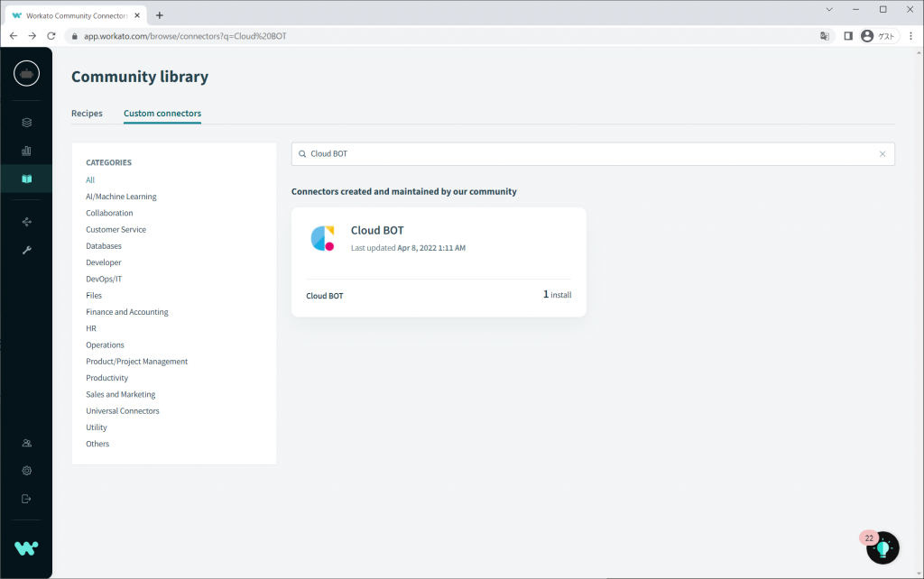Image resolution: width=924 pixels, height=579 pixels.
Task: Open the Tools wrench icon in sidebar
Action: pyautogui.click(x=26, y=251)
